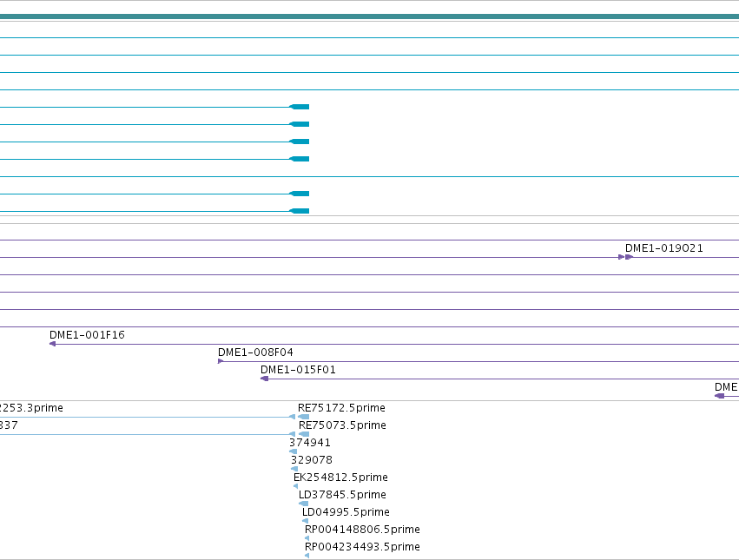Click the arrow glyph under DME1-008F04
Image resolution: width=739 pixels, height=560 pixels.
[x=221, y=361]
